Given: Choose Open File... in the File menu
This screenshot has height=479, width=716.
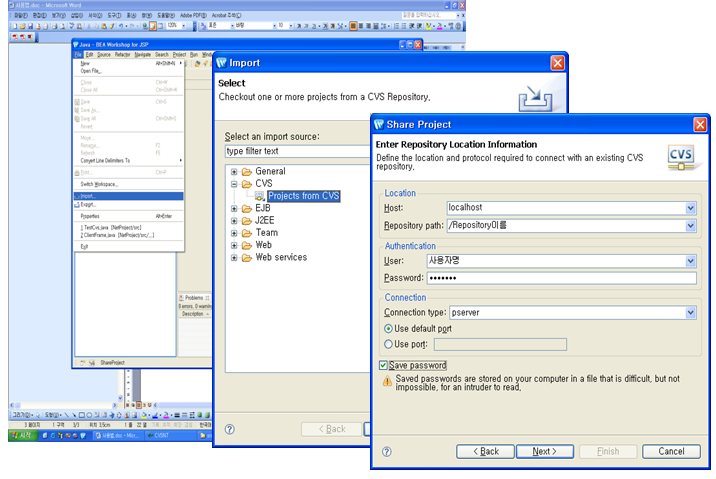Looking at the screenshot, I should pyautogui.click(x=128, y=71).
